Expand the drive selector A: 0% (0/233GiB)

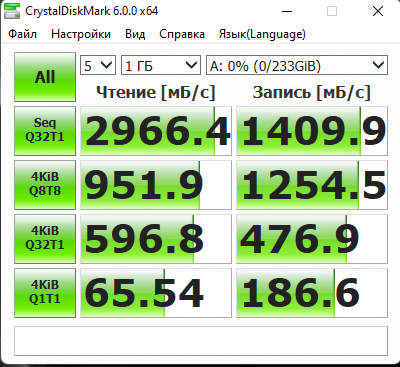point(297,65)
